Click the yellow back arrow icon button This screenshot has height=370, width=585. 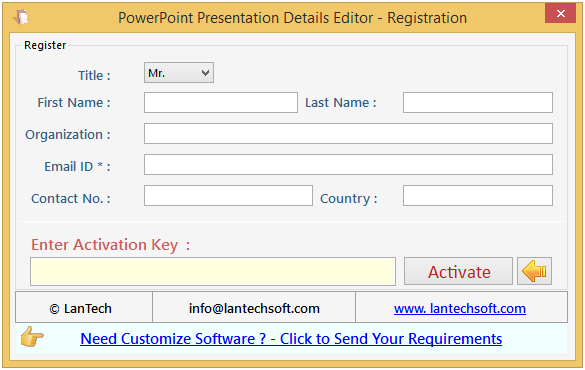coord(534,271)
